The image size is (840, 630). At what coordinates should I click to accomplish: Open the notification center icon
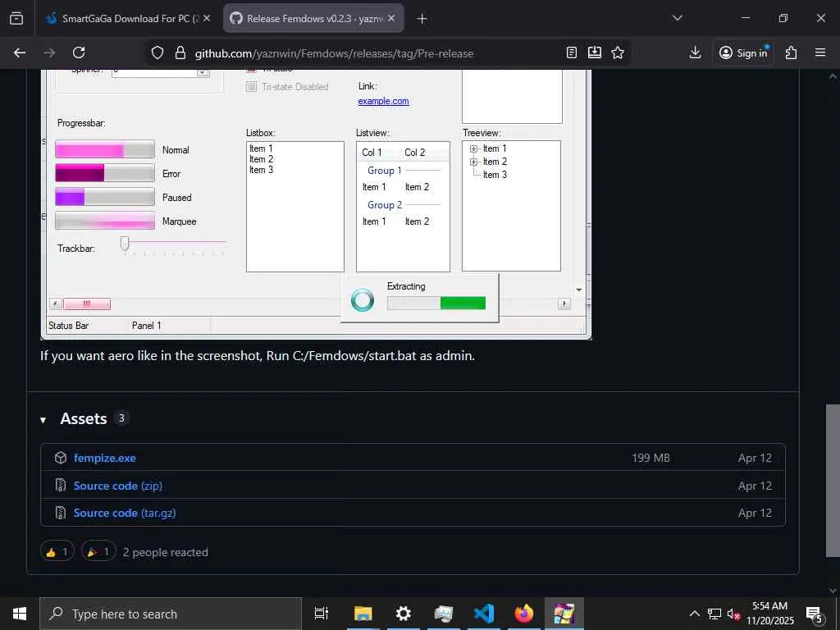pyautogui.click(x=815, y=614)
